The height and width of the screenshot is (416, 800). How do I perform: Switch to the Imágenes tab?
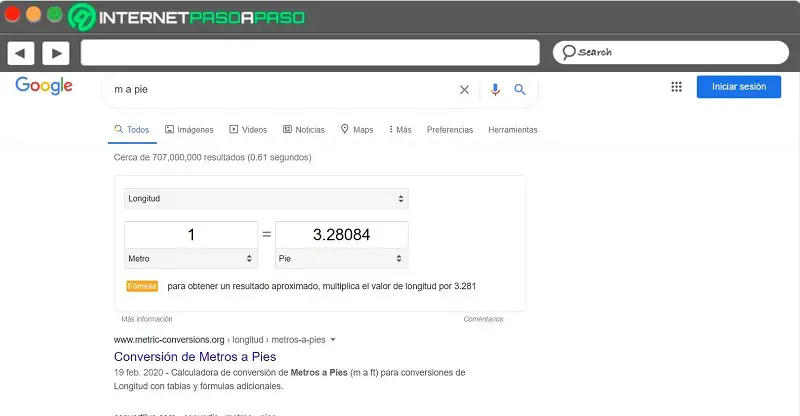click(x=189, y=130)
